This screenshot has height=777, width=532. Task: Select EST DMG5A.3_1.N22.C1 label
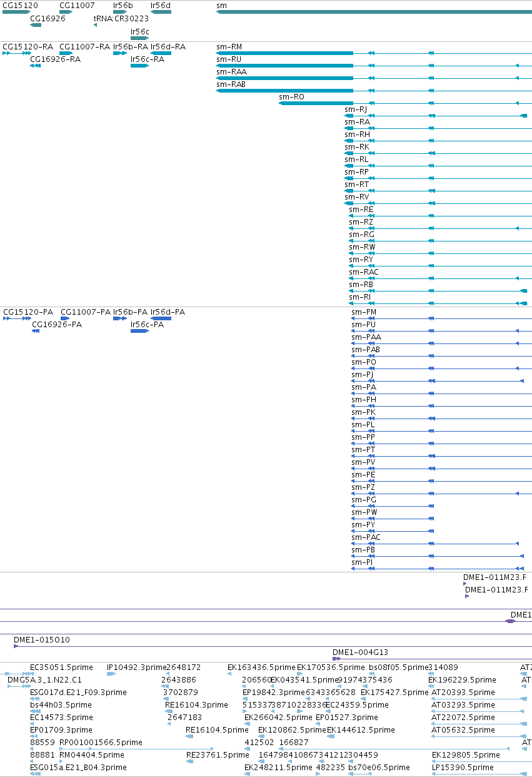tap(44, 680)
